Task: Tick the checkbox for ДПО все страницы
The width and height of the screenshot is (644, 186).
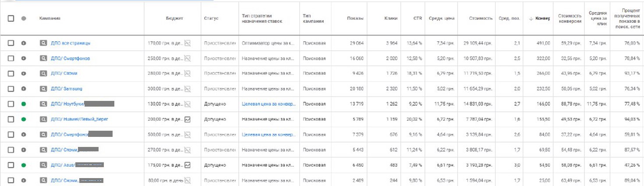Action: pos(11,43)
